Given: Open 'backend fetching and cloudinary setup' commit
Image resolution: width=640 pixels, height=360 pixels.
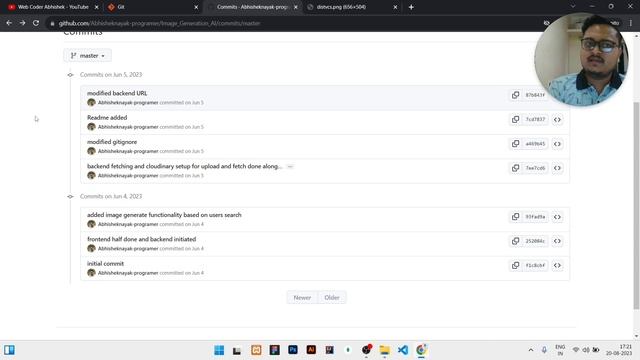Looking at the screenshot, I should point(184,166).
